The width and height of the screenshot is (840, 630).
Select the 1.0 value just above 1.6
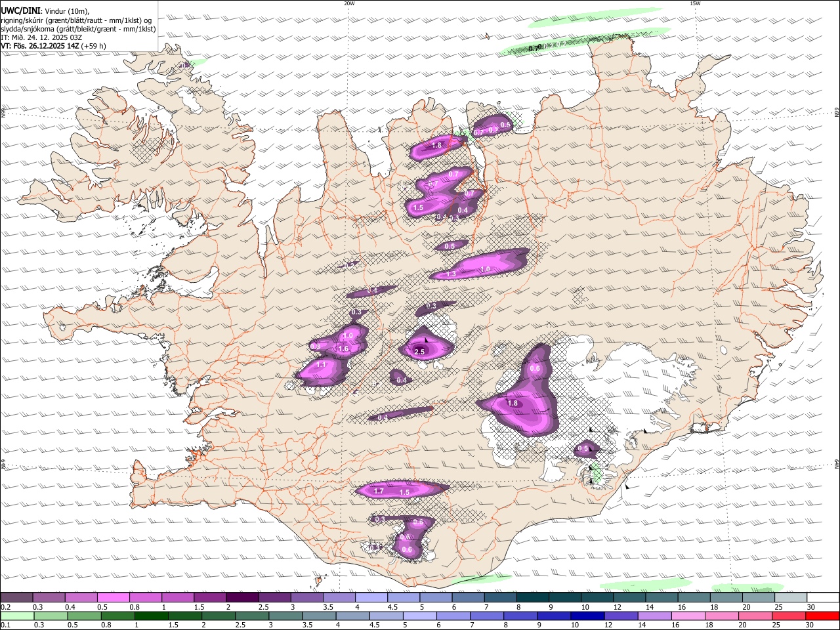pos(348,335)
